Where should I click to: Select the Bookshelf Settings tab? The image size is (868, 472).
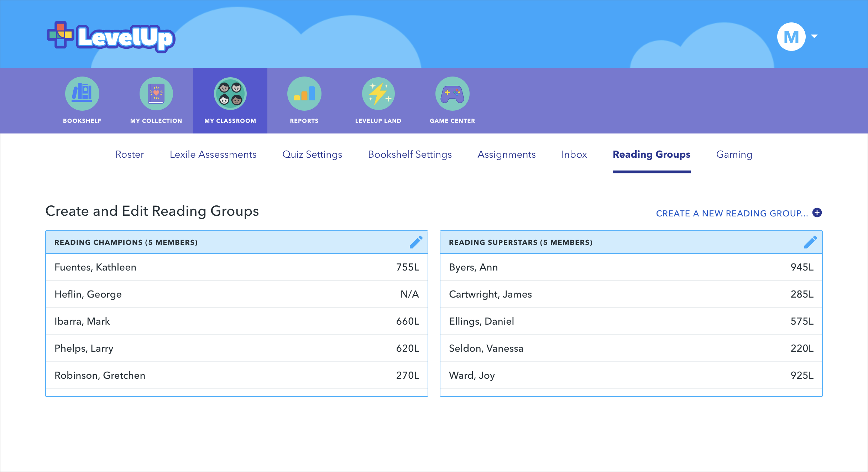tap(410, 154)
